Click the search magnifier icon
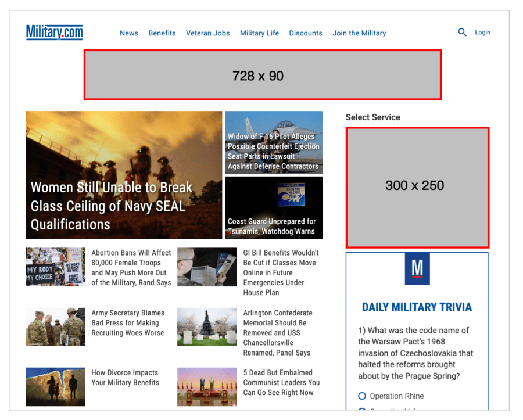The width and height of the screenshot is (523, 420). click(x=462, y=33)
